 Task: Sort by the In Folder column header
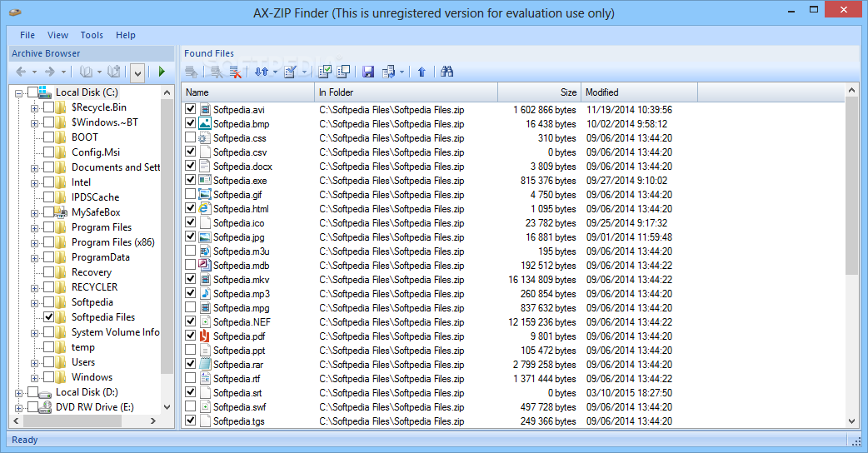[x=407, y=92]
